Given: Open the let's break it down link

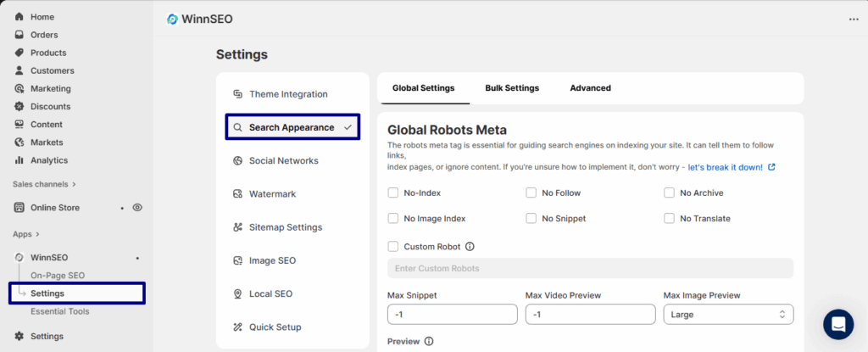Looking at the screenshot, I should coord(726,167).
